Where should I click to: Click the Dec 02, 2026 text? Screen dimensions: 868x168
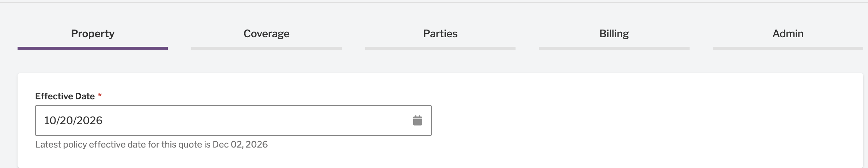point(240,145)
